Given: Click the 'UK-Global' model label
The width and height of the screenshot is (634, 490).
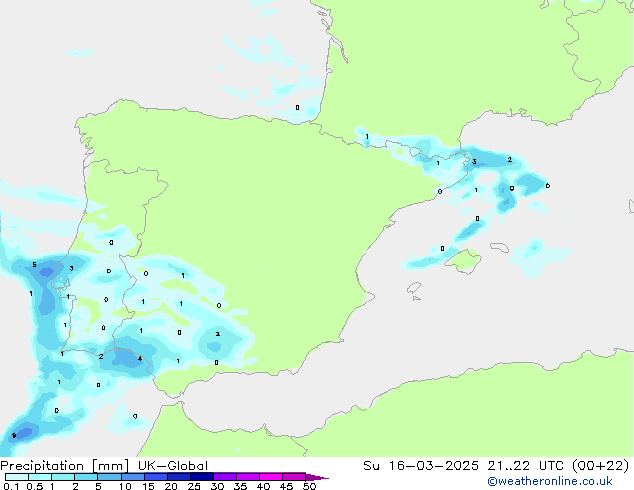Looking at the screenshot, I should click(x=173, y=466).
